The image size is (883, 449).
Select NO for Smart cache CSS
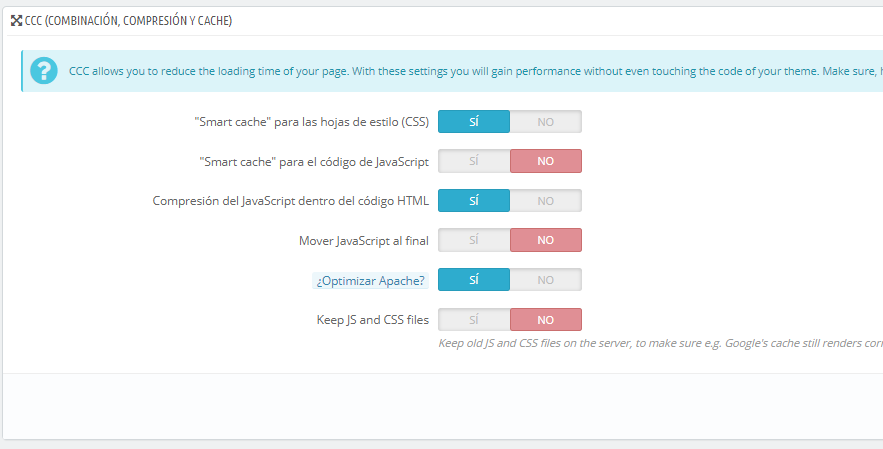click(545, 122)
